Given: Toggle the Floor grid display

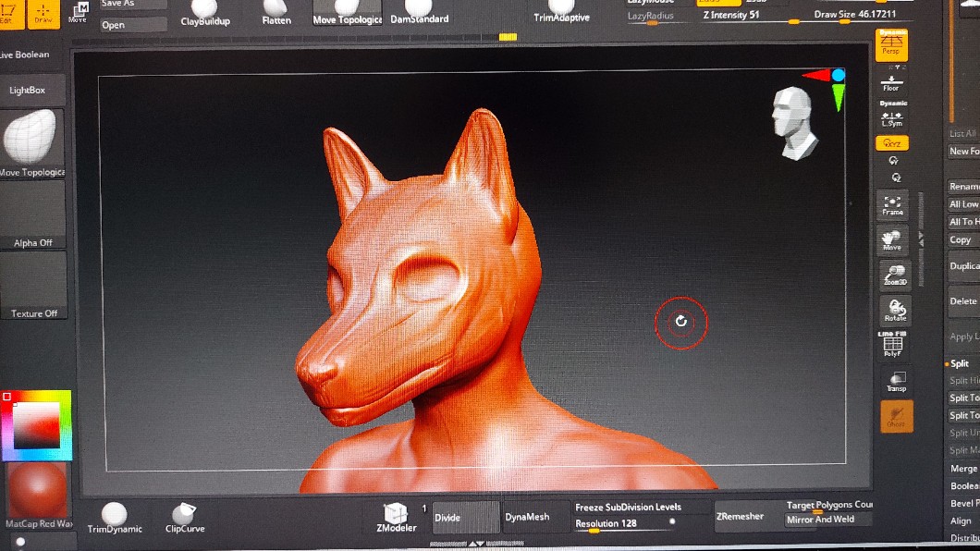Looking at the screenshot, I should pyautogui.click(x=891, y=82).
